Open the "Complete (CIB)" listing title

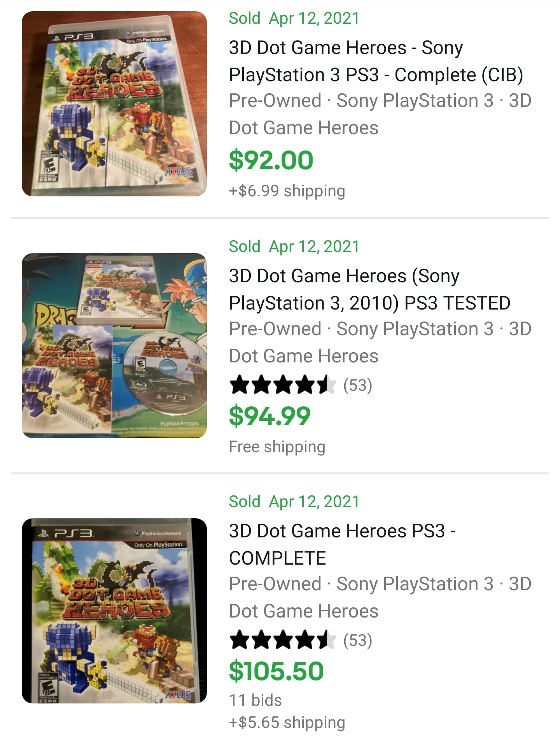(x=376, y=61)
